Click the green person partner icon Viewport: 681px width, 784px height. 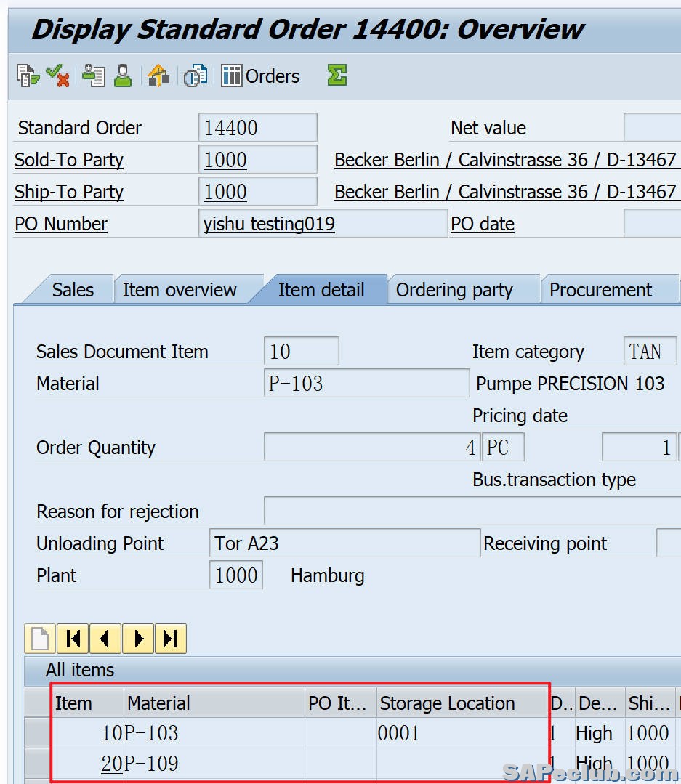pos(123,76)
